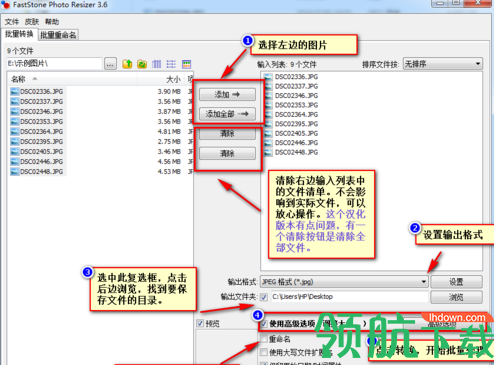Enable the 重命名 checkbox
This screenshot has width=494, height=365.
point(264,339)
